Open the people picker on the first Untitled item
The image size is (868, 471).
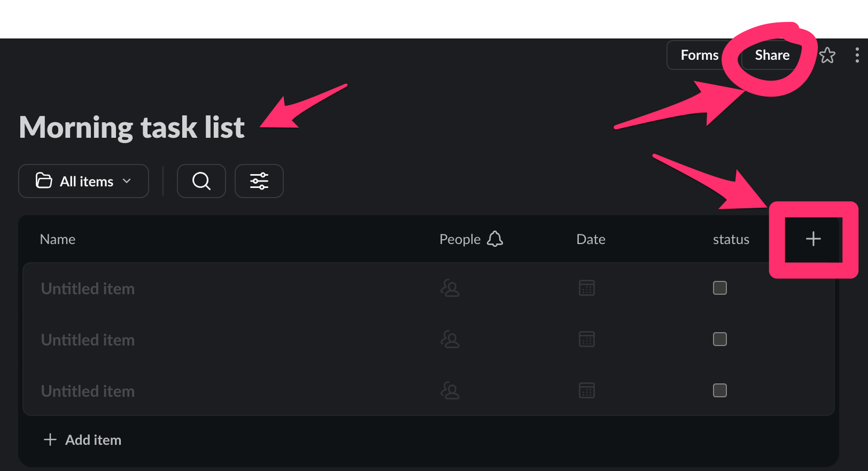click(450, 288)
